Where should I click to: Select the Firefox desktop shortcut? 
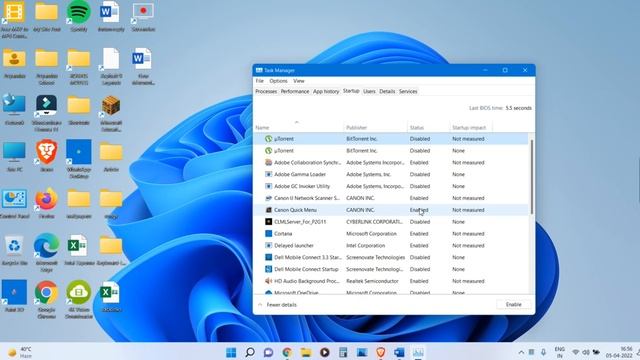pos(47,203)
